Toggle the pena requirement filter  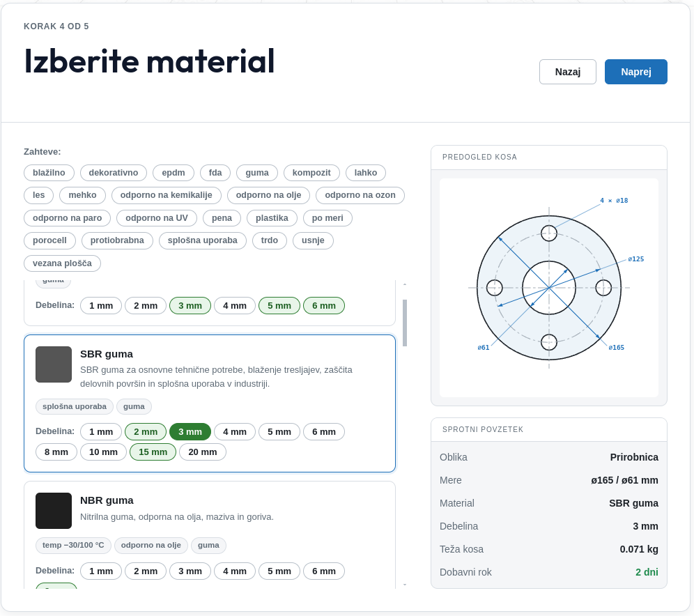(x=222, y=217)
